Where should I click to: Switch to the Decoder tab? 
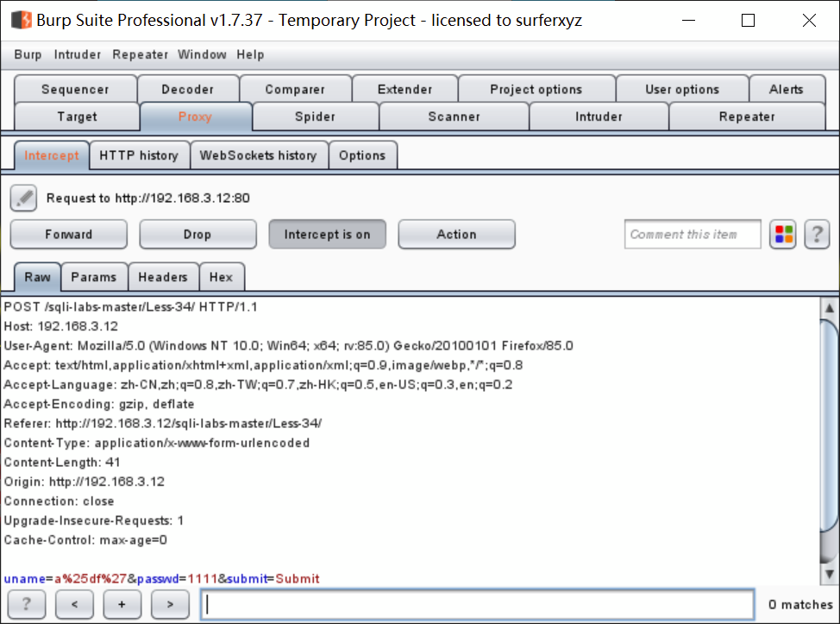pyautogui.click(x=188, y=89)
